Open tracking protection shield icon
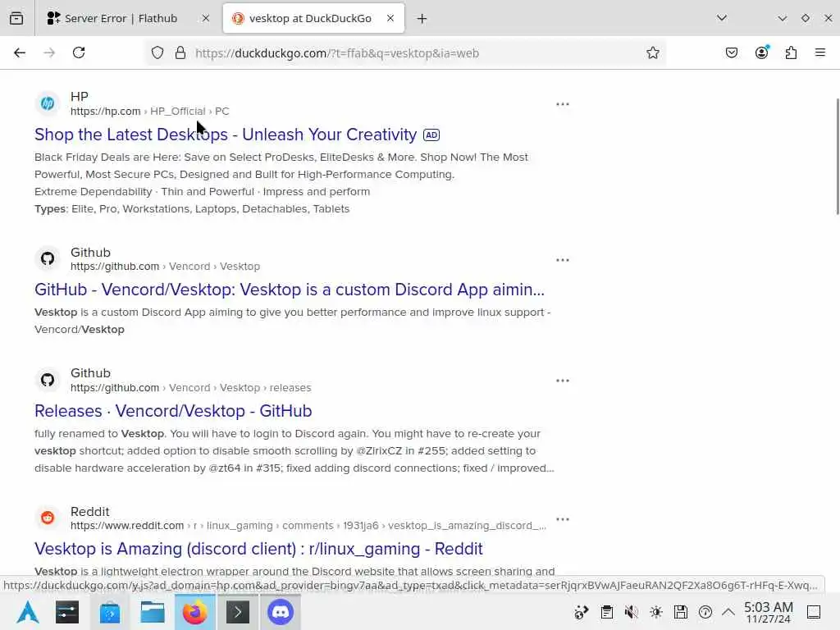 click(157, 52)
